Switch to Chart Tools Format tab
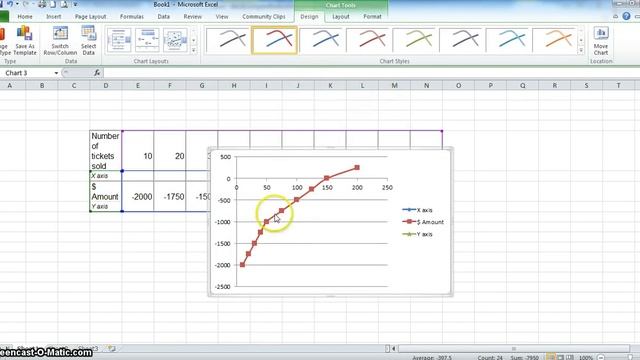 [372, 17]
